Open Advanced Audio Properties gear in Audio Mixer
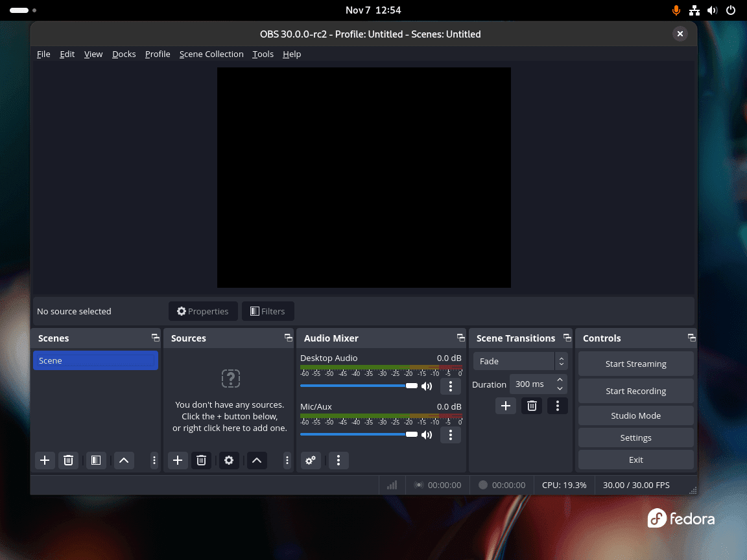 pos(311,460)
